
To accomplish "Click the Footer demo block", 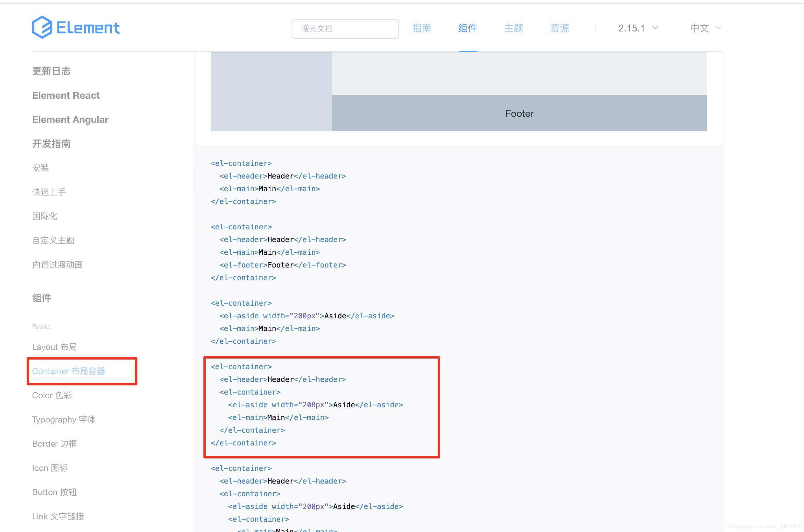I will [519, 113].
